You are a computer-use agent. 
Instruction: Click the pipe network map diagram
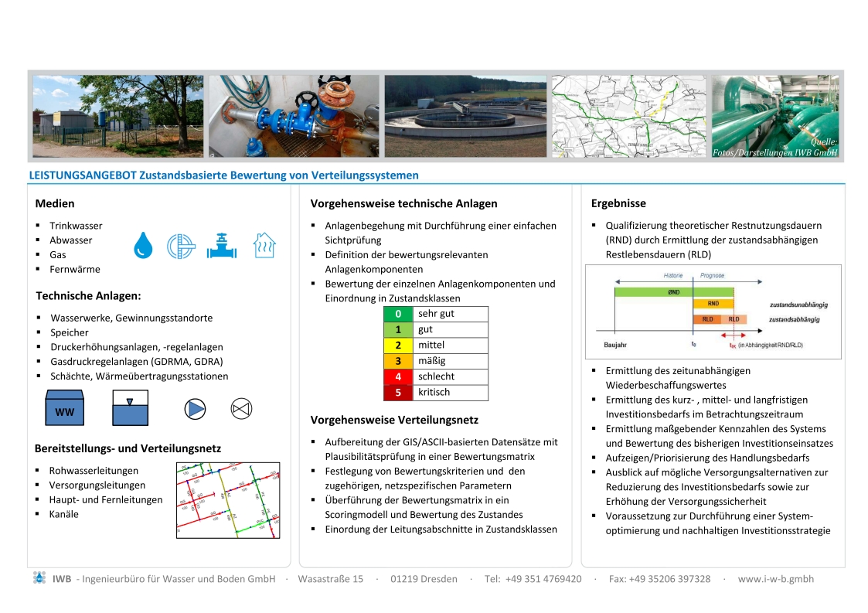click(x=228, y=499)
